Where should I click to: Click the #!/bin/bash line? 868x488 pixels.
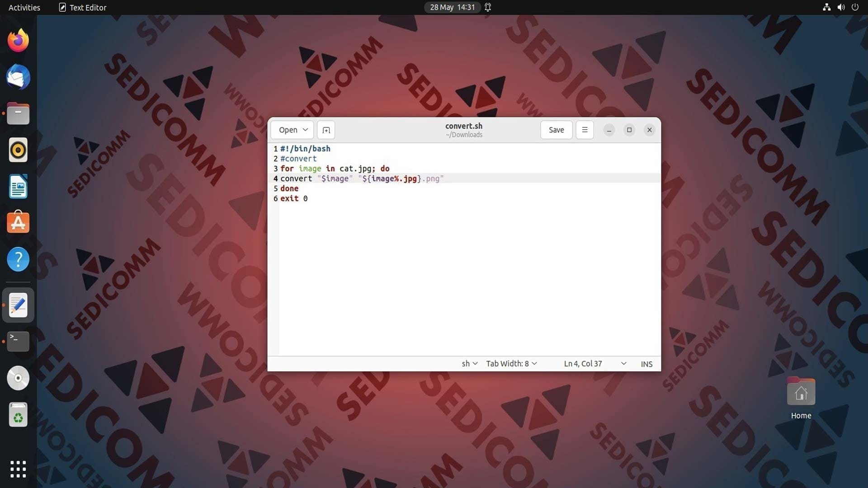(x=305, y=149)
